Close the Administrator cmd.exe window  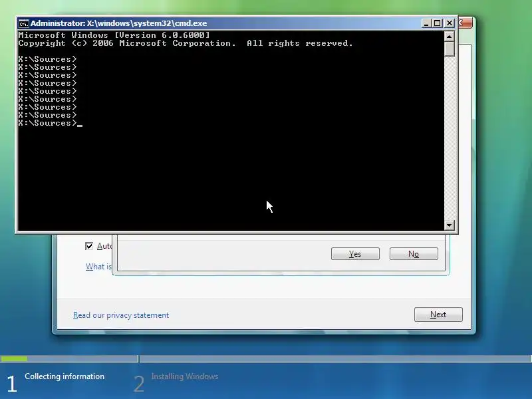[x=450, y=23]
